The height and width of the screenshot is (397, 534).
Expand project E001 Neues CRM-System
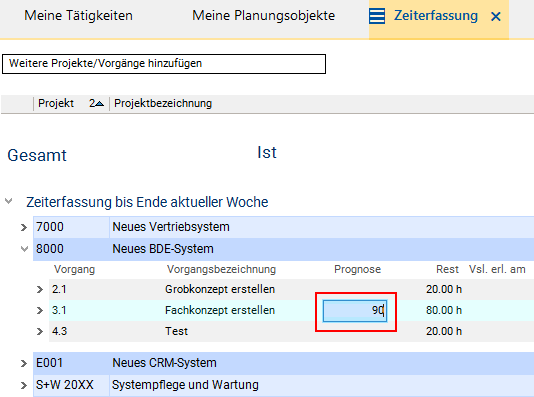23,363
